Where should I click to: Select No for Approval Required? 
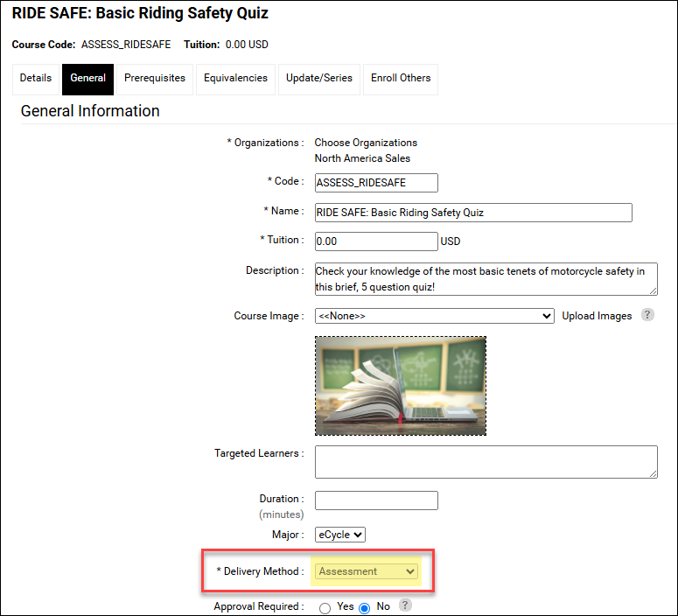tap(365, 608)
